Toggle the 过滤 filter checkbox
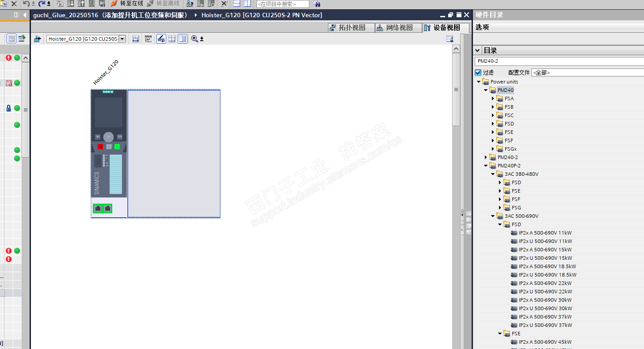 click(478, 72)
